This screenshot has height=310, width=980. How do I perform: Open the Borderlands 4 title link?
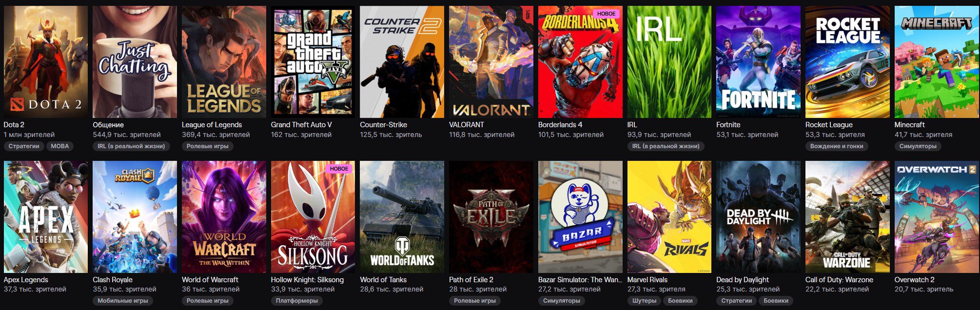tap(560, 125)
